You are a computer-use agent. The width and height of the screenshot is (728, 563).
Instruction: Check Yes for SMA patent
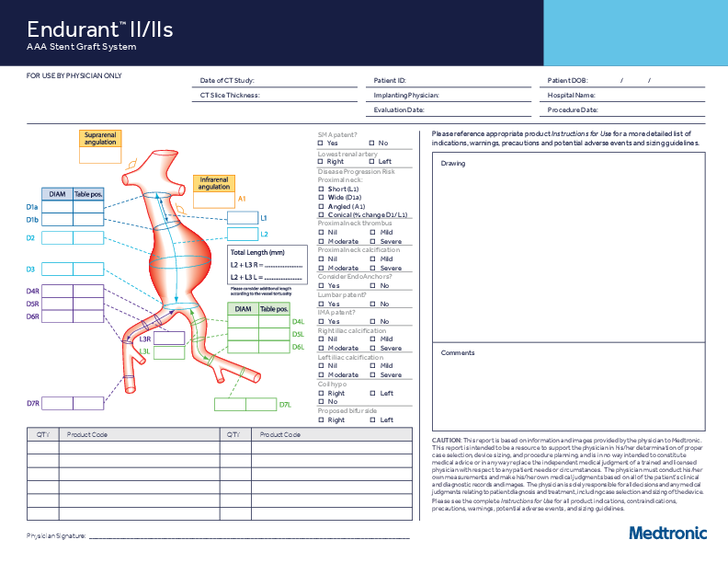point(321,144)
